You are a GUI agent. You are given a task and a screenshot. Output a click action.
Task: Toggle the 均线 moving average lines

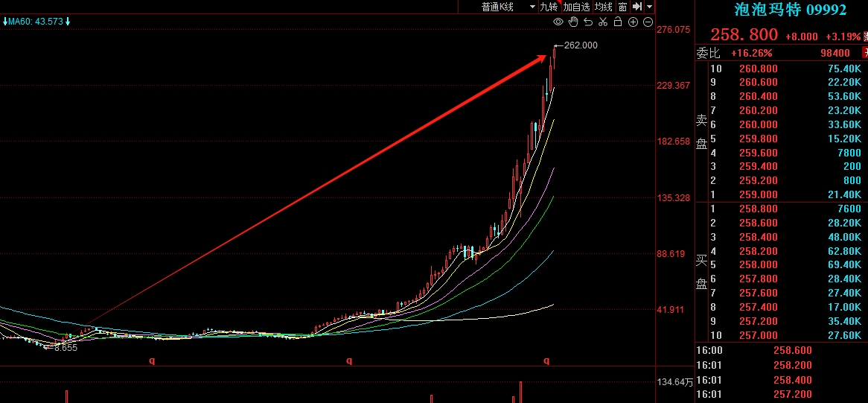pyautogui.click(x=603, y=7)
